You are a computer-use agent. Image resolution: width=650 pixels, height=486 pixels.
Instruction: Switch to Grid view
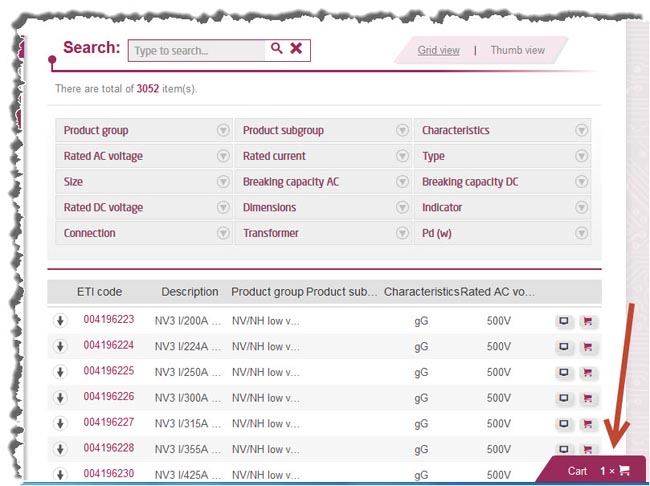[x=438, y=50]
